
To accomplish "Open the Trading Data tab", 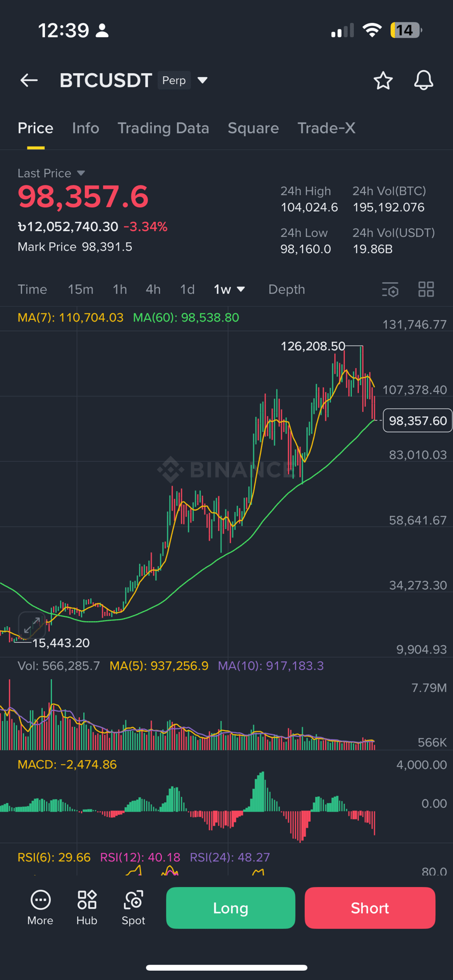I will coord(163,128).
